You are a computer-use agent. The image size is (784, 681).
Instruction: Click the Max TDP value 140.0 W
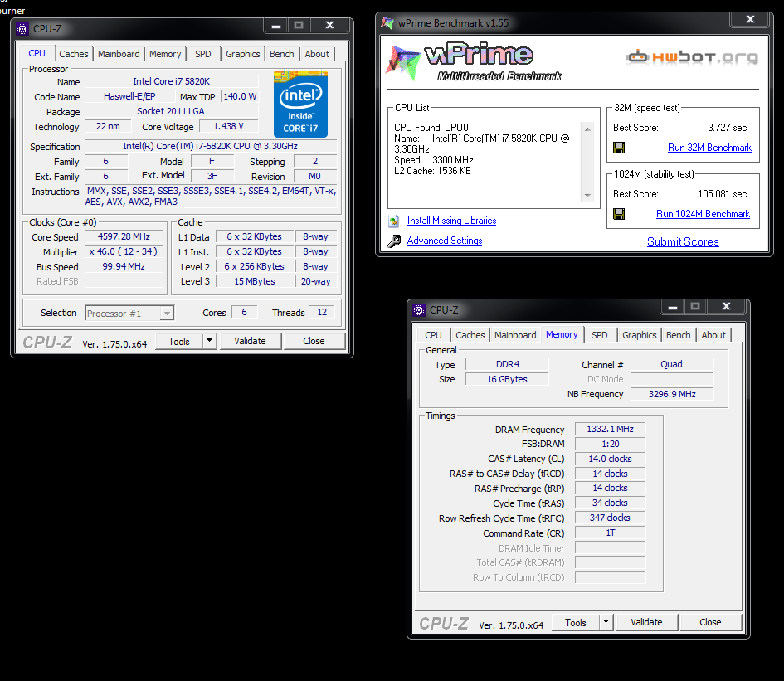click(x=240, y=96)
